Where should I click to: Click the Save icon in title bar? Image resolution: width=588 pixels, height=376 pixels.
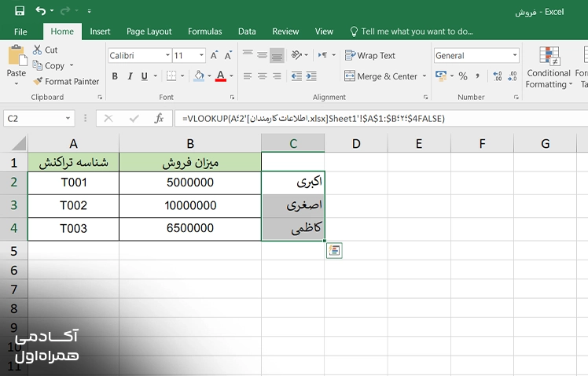[x=20, y=11]
